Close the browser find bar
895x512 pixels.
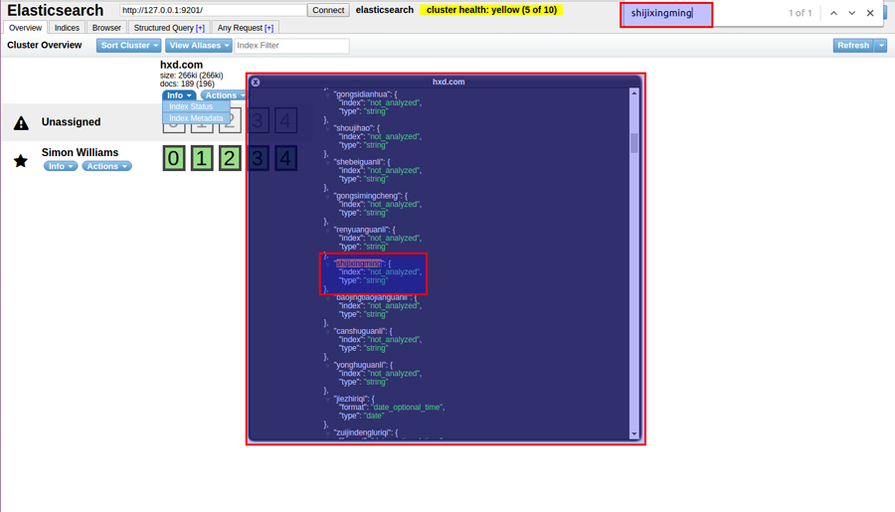tap(870, 13)
